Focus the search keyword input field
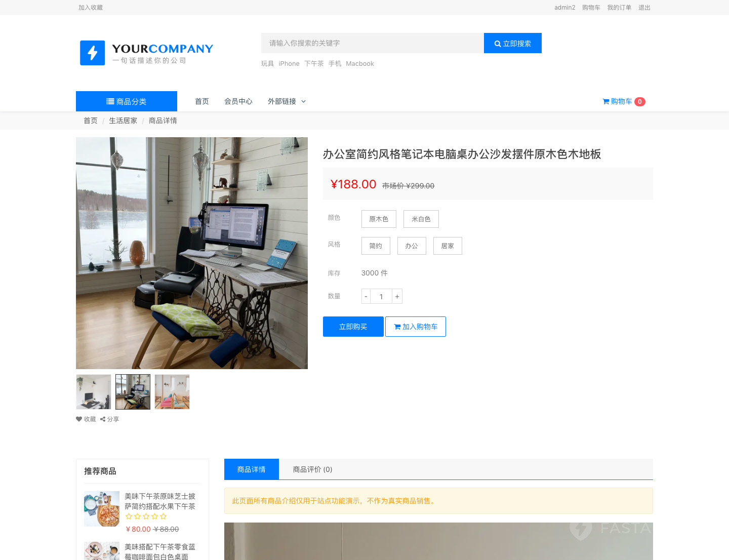The width and height of the screenshot is (729, 560). point(372,43)
